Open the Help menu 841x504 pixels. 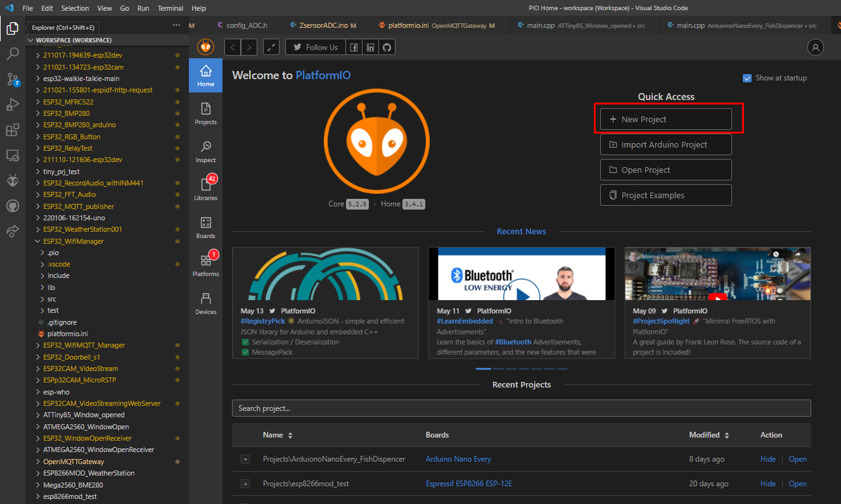coord(198,8)
